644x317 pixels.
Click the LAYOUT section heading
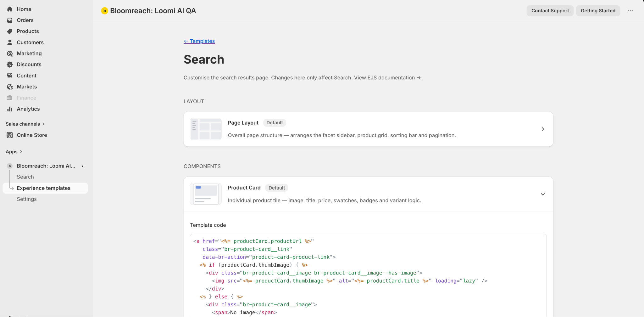click(194, 101)
